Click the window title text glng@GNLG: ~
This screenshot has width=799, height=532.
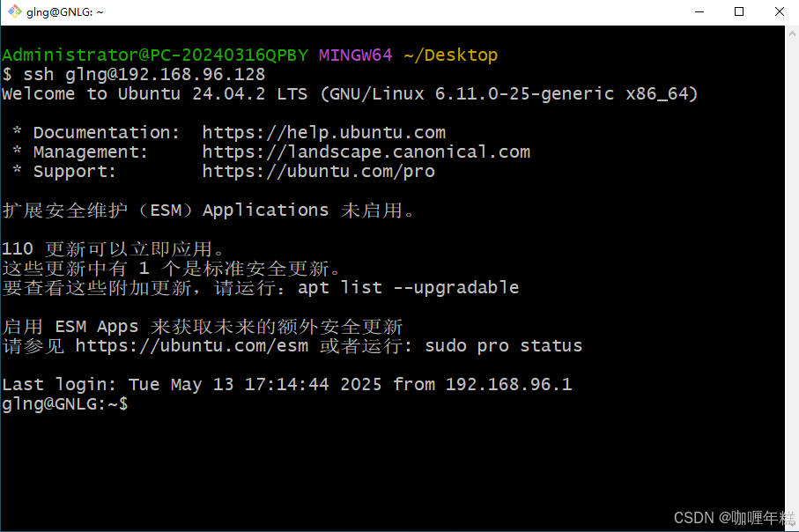tap(64, 11)
